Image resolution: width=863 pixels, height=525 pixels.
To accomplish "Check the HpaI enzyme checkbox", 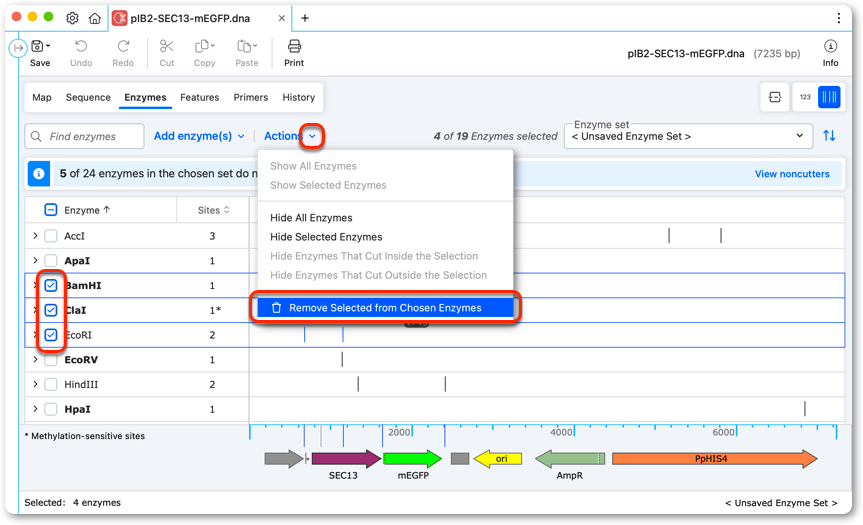I will (51, 409).
